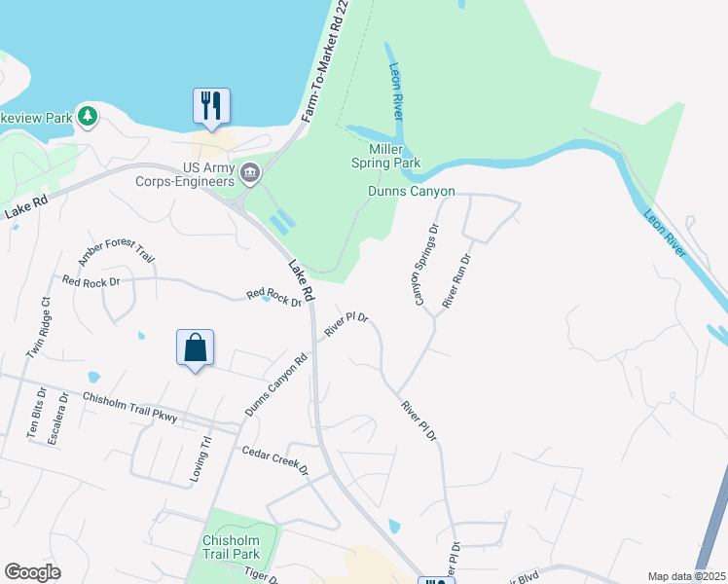Click the Canyon Springs Dr street label

(426, 265)
